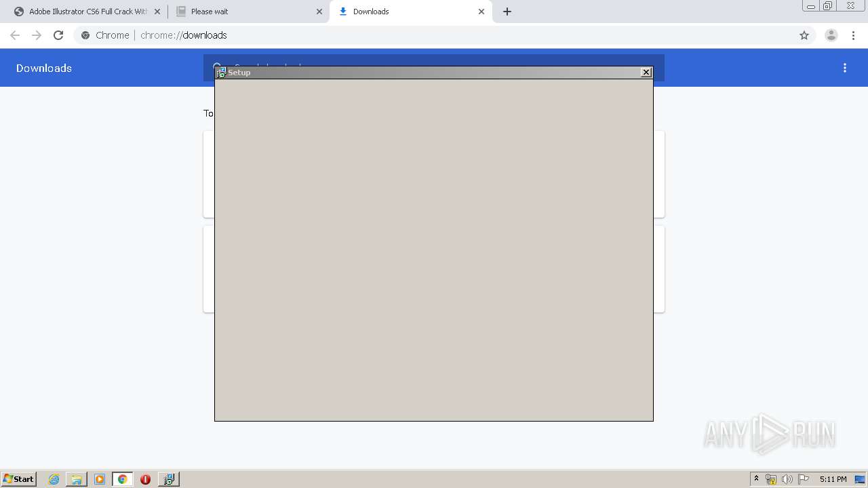The height and width of the screenshot is (488, 868).
Task: Open the Chrome profile avatar
Action: pos(831,35)
